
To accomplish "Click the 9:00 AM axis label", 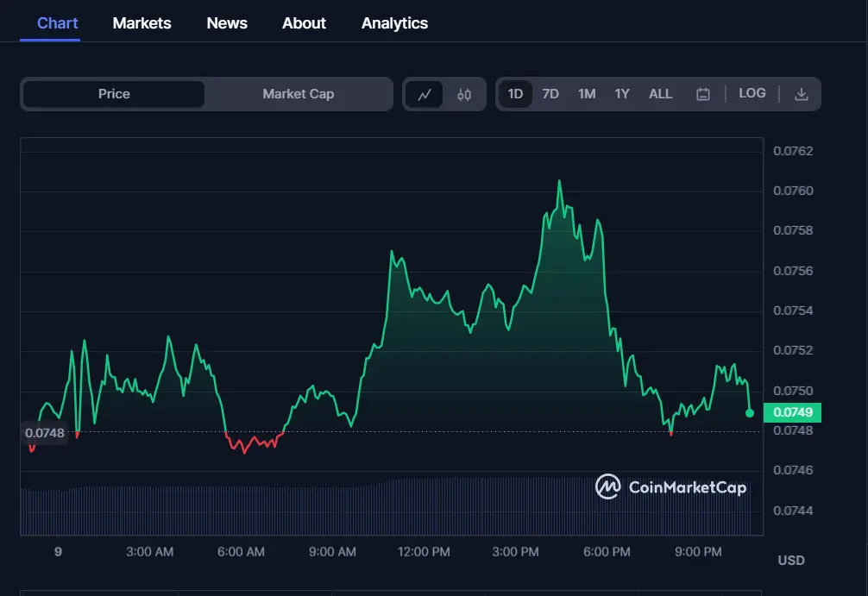I will (x=332, y=552).
